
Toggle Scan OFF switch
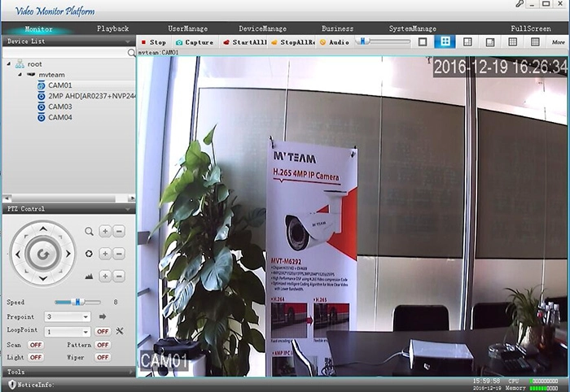point(36,345)
